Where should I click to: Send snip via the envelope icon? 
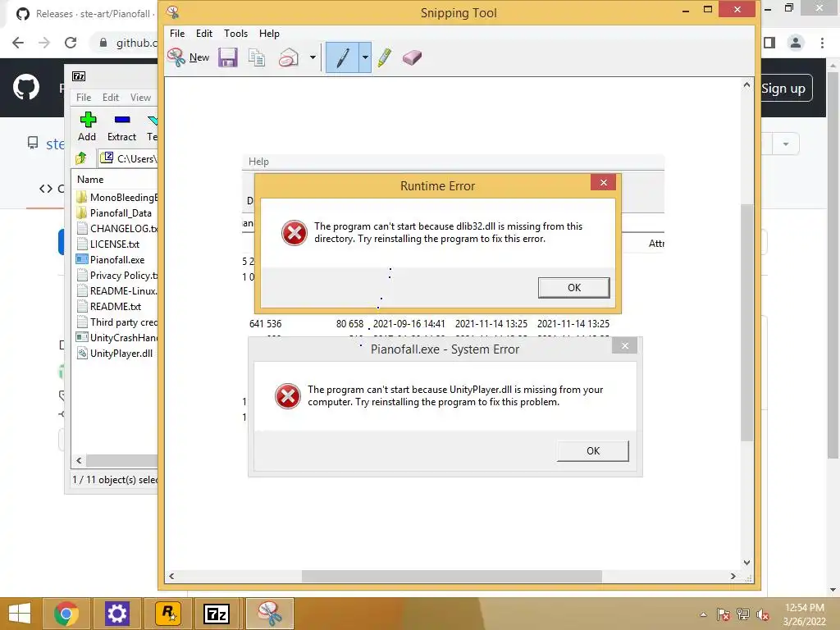tap(289, 57)
